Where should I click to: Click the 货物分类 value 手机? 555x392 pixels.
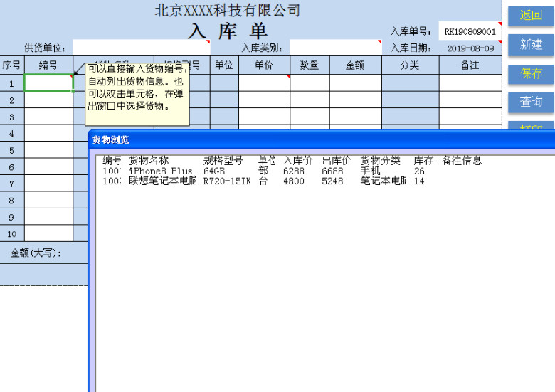pos(370,171)
